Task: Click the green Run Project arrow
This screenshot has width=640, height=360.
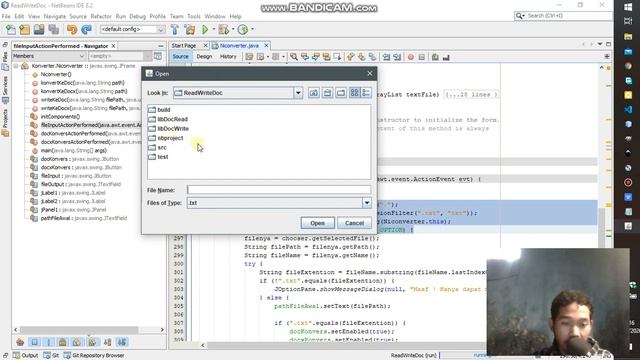Action: [x=205, y=29]
